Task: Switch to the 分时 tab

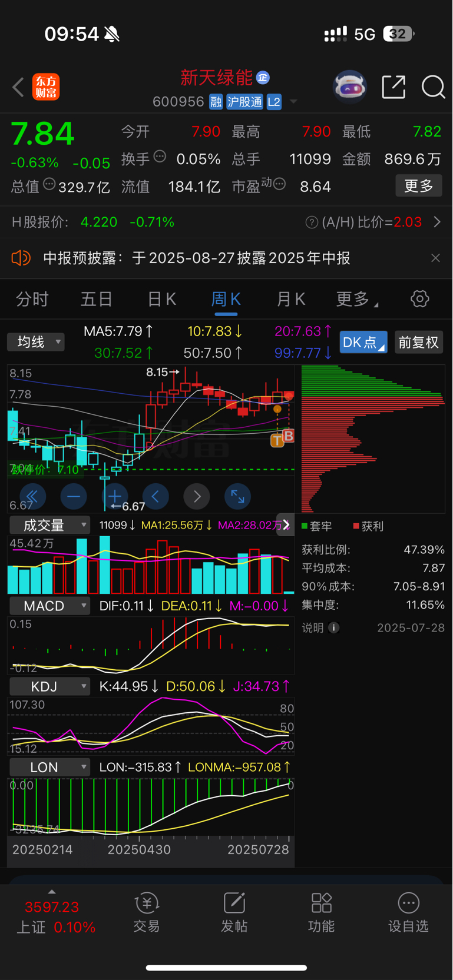Action: click(x=32, y=299)
